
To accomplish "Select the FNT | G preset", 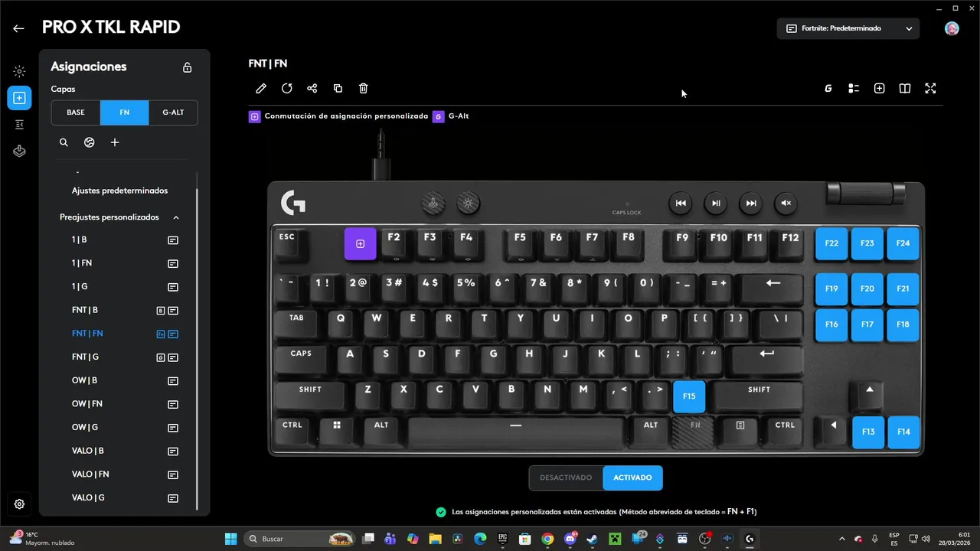I will point(85,357).
